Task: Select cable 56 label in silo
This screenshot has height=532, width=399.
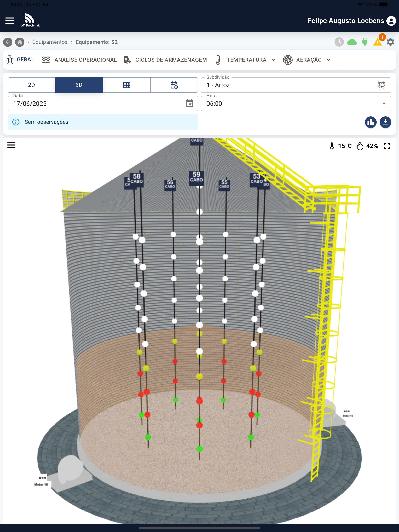Action: (x=170, y=185)
